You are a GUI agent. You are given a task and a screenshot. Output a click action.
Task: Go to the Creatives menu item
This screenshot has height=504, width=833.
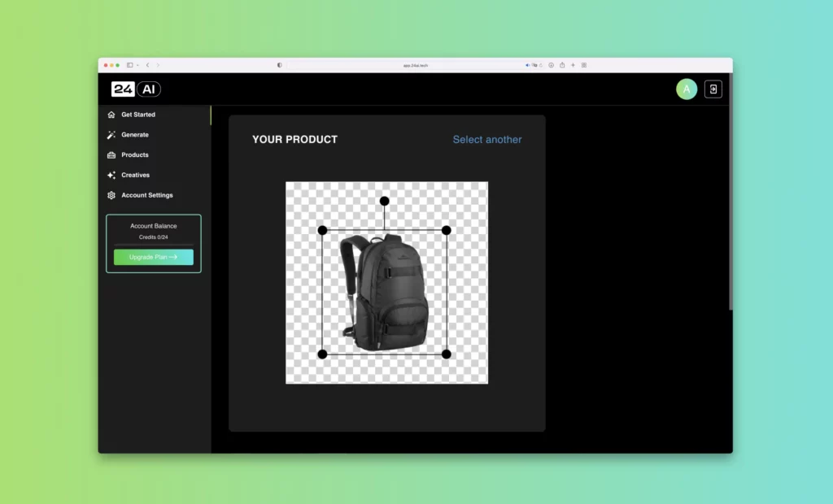coord(135,176)
